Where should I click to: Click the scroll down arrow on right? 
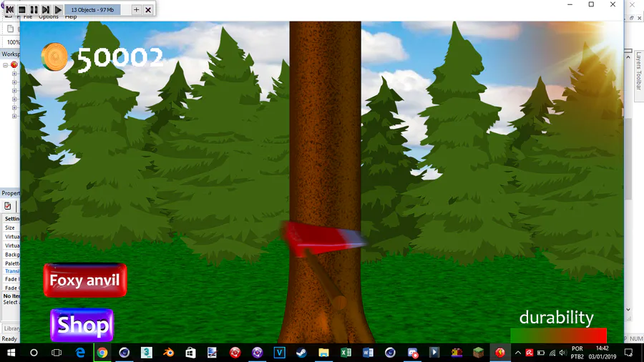628,310
